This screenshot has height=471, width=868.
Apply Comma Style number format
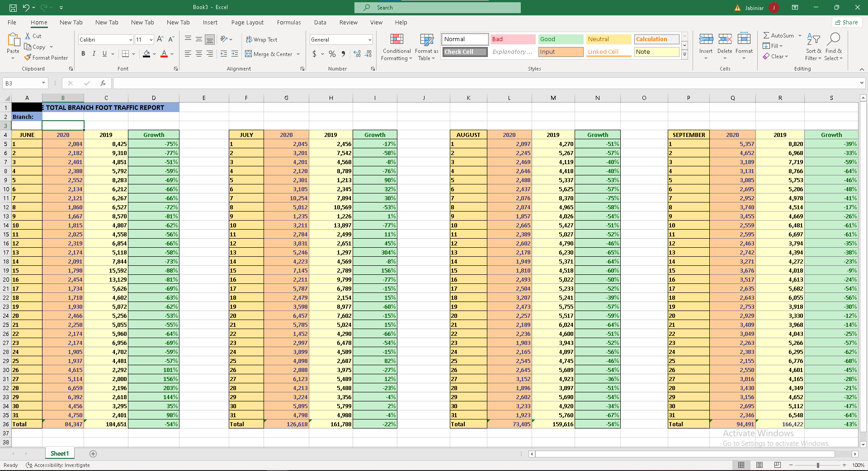(x=344, y=54)
